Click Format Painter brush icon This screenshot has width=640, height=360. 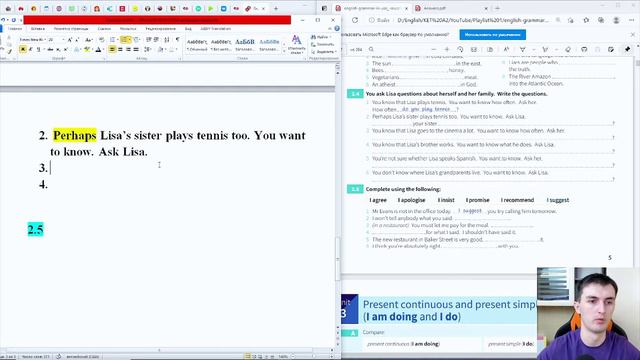(x=9, y=51)
